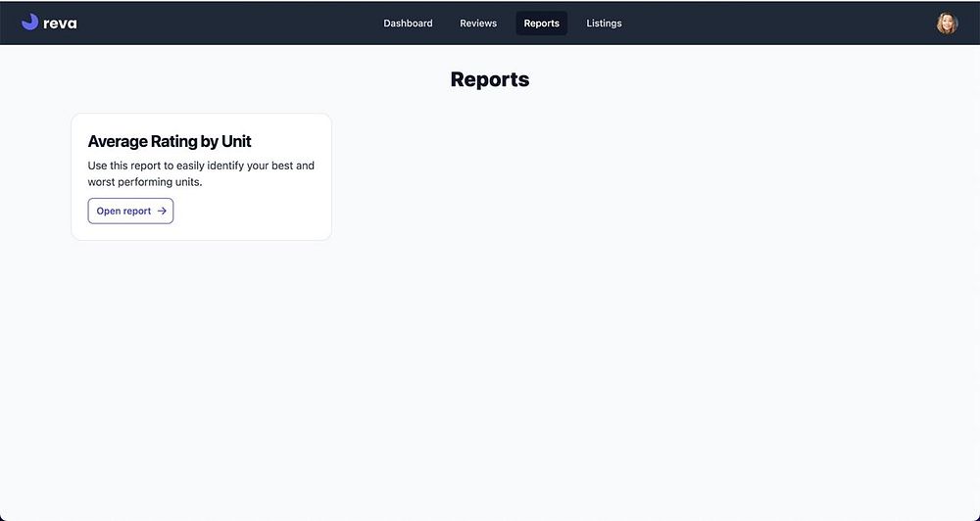
Task: Click the reva crescent logo icon
Action: coord(29,23)
